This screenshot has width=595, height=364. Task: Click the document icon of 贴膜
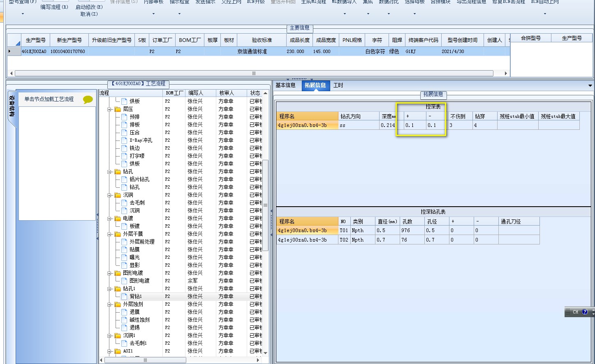coord(124,250)
